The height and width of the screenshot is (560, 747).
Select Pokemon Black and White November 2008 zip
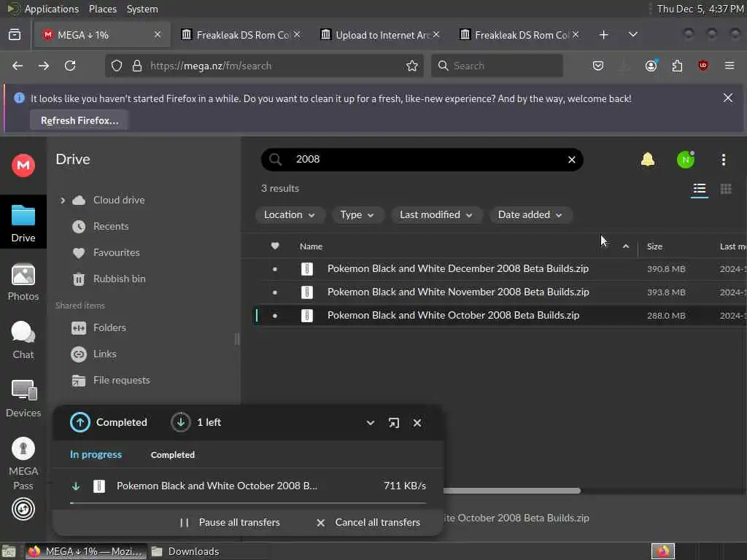pos(458,292)
